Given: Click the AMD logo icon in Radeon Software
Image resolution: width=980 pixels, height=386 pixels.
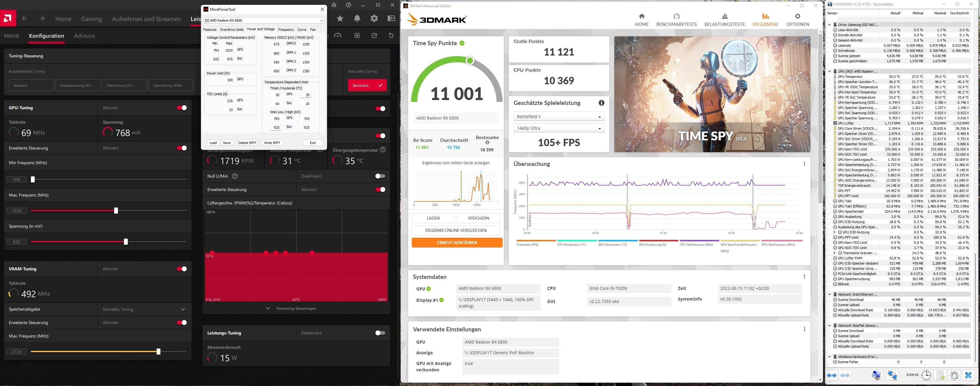Looking at the screenshot, I should [x=8, y=18].
